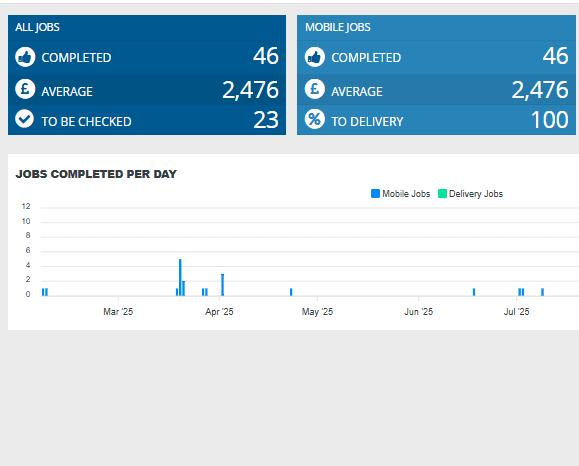This screenshot has height=466, width=579.
Task: Click the thumbs-up icon in All Jobs
Action: [25, 57]
